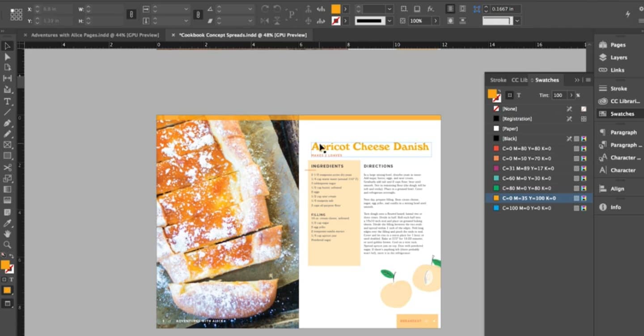The image size is (644, 336).
Task: Select the Eyedropper tool
Action: [7, 223]
